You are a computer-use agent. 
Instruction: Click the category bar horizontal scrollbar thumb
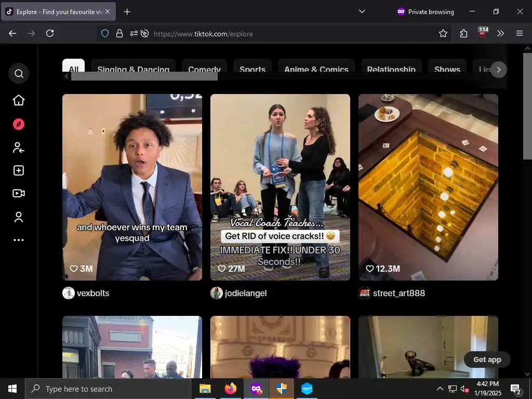pos(144,76)
